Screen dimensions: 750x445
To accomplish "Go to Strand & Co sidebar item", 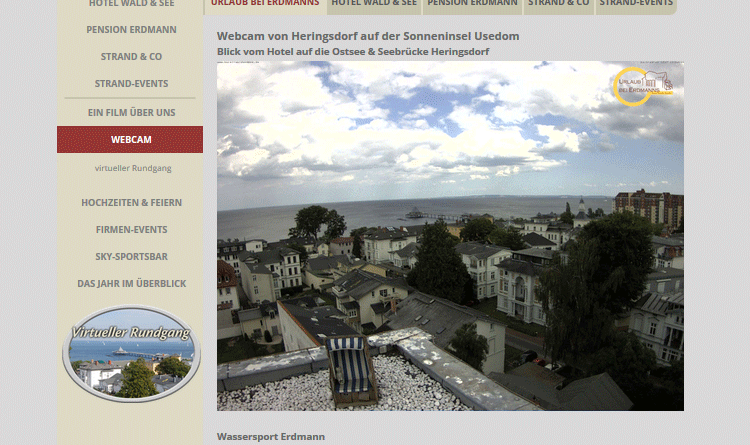I will pos(131,56).
